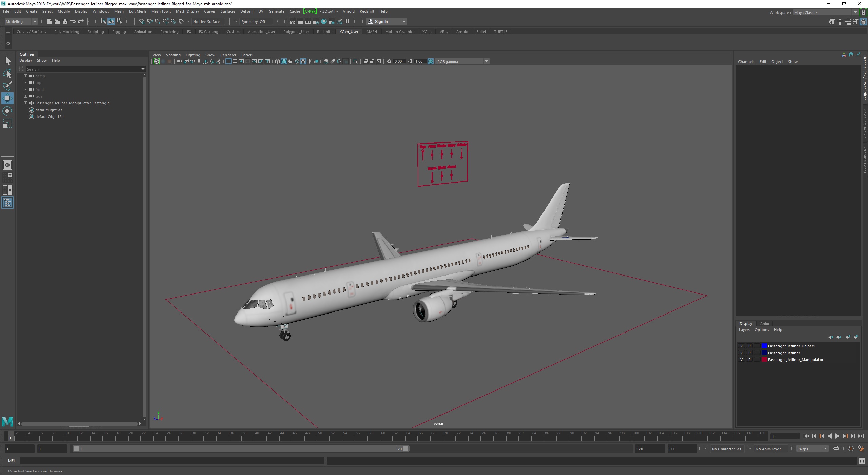Click the MEL command language button
Image resolution: width=868 pixels, height=475 pixels.
12,461
